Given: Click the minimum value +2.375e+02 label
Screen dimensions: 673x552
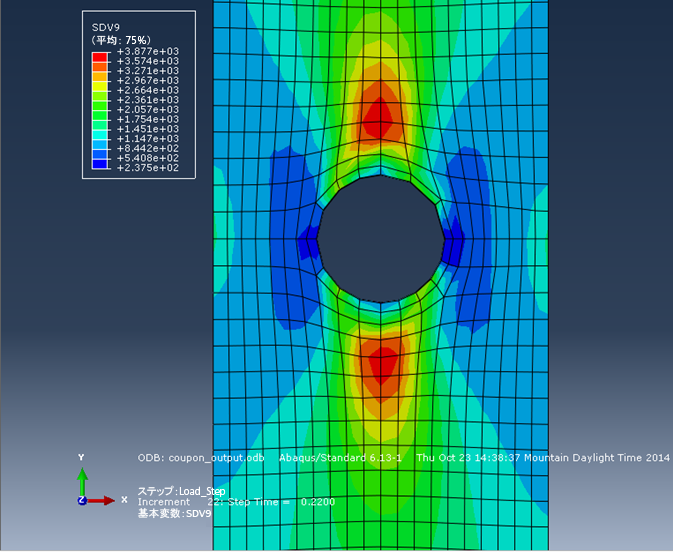Looking at the screenshot, I should click(x=148, y=168).
